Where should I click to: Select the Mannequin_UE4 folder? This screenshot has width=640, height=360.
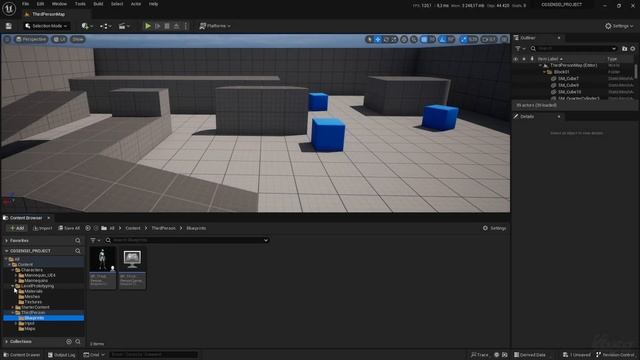[40, 276]
